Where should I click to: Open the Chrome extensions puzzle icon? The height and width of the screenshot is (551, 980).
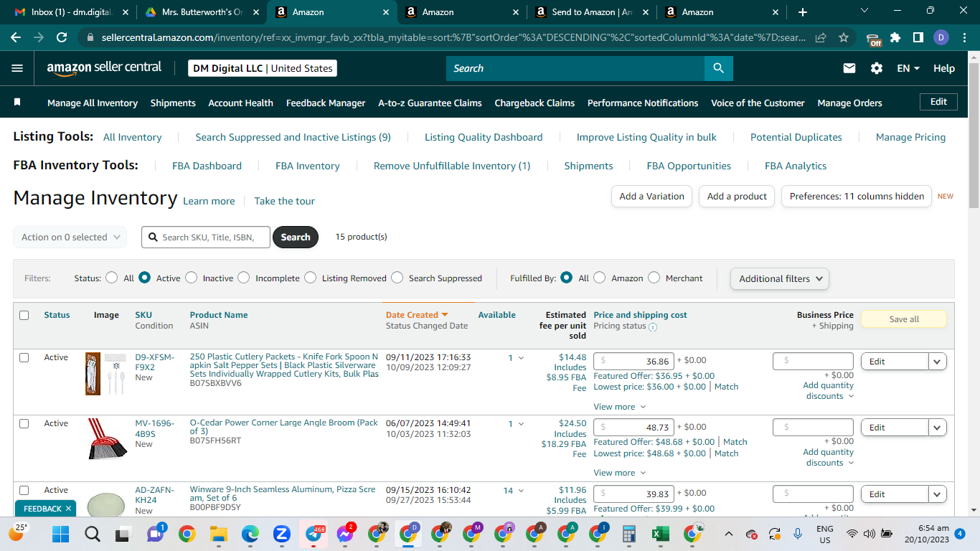point(895,37)
